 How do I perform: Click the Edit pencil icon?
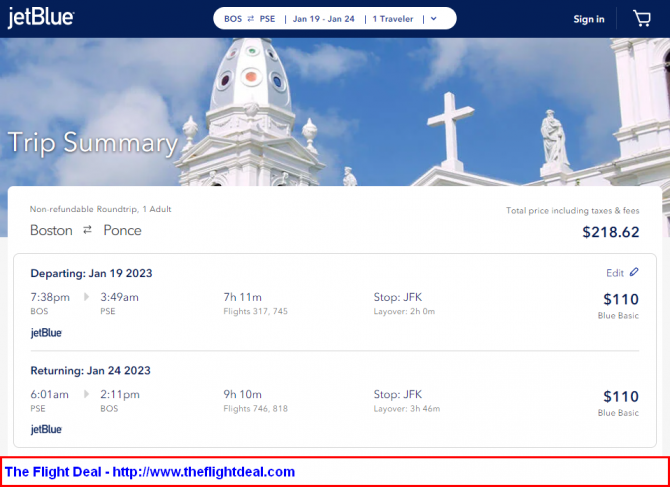634,272
